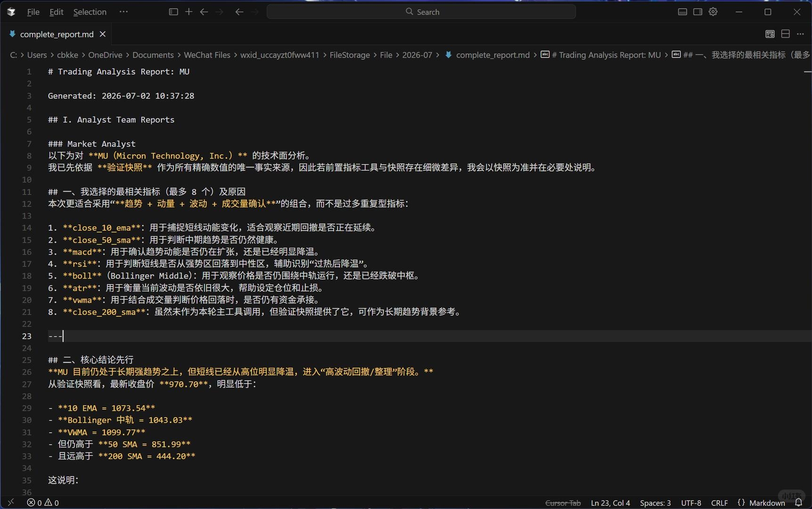
Task: Click the '## I. Analyst Team Reports' heading
Action: point(111,120)
